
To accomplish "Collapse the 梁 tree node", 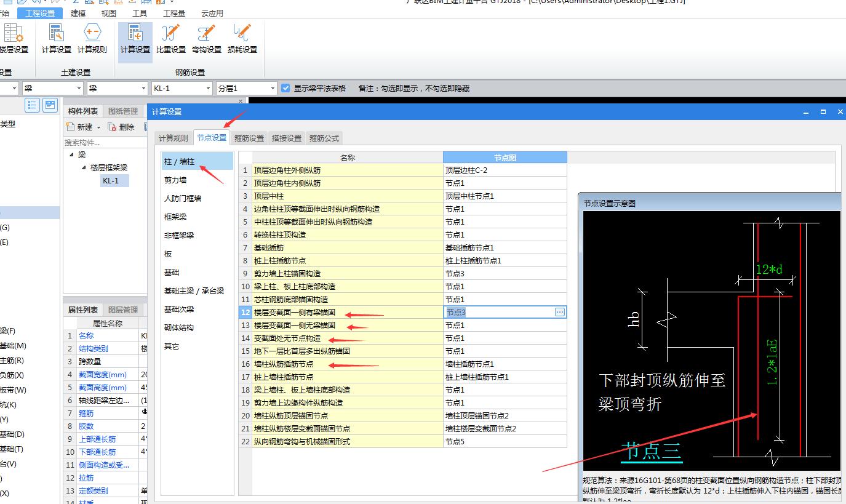I will tap(72, 154).
